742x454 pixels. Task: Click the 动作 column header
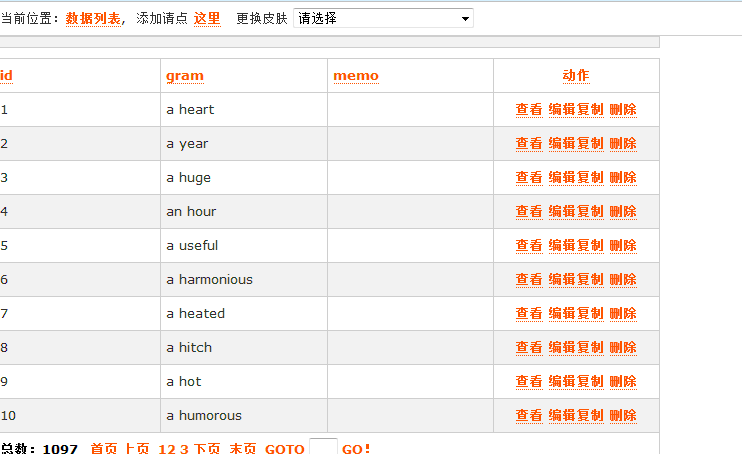click(576, 76)
